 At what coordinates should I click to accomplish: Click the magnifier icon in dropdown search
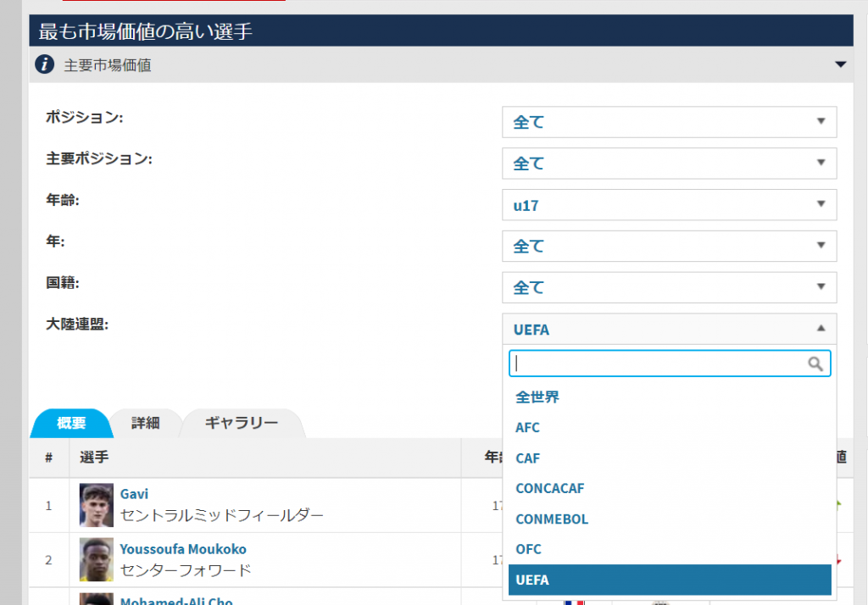(815, 364)
